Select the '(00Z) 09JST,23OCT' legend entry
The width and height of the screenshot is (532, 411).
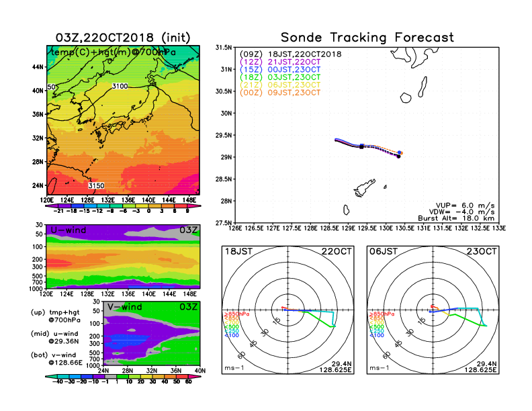click(x=280, y=93)
